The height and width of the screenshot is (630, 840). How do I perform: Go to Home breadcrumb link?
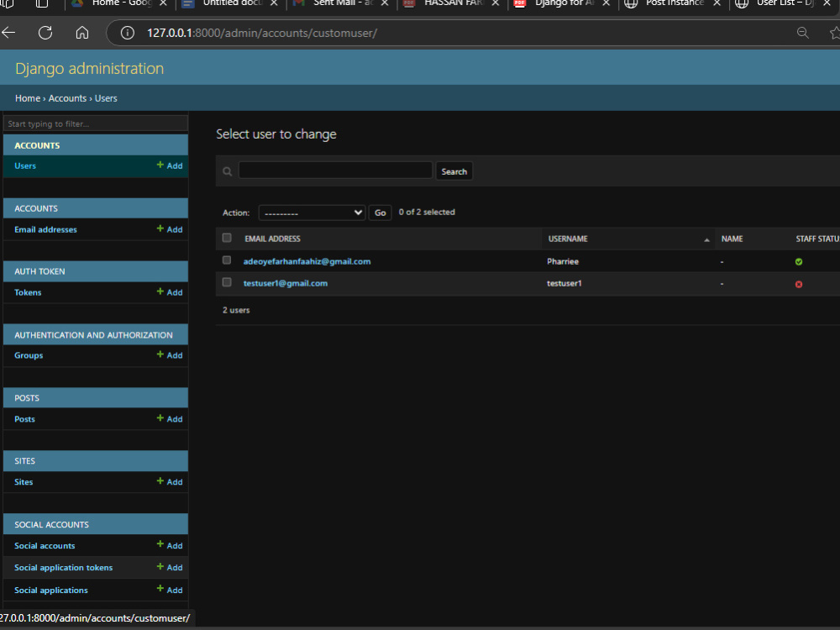coord(28,98)
